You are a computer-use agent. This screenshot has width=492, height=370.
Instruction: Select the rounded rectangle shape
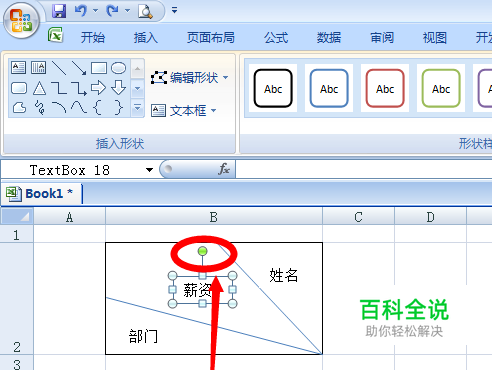pyautogui.click(x=19, y=88)
